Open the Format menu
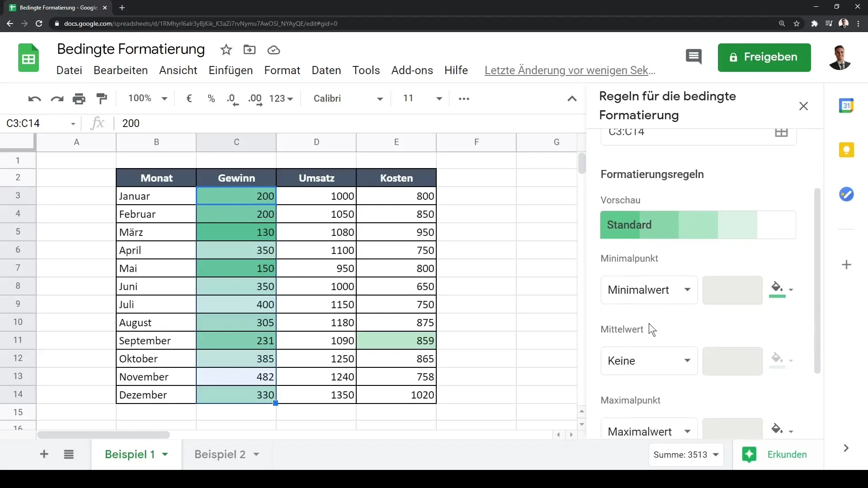Screen dimensions: 868x488 [x=282, y=70]
